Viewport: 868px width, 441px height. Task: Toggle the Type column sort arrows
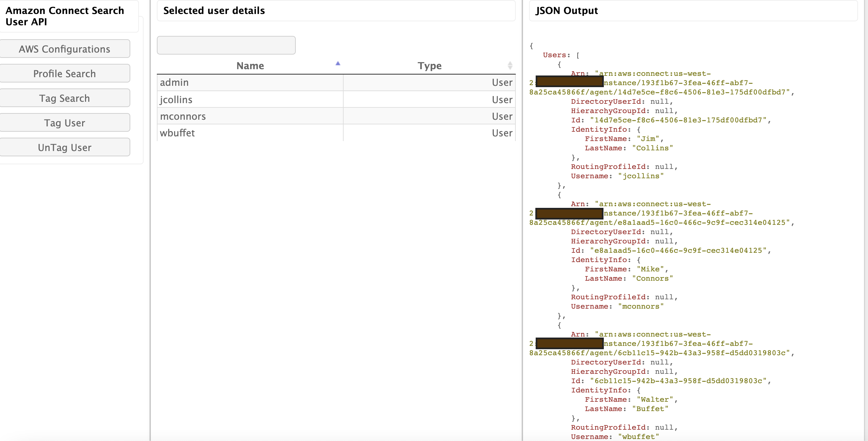pyautogui.click(x=510, y=66)
